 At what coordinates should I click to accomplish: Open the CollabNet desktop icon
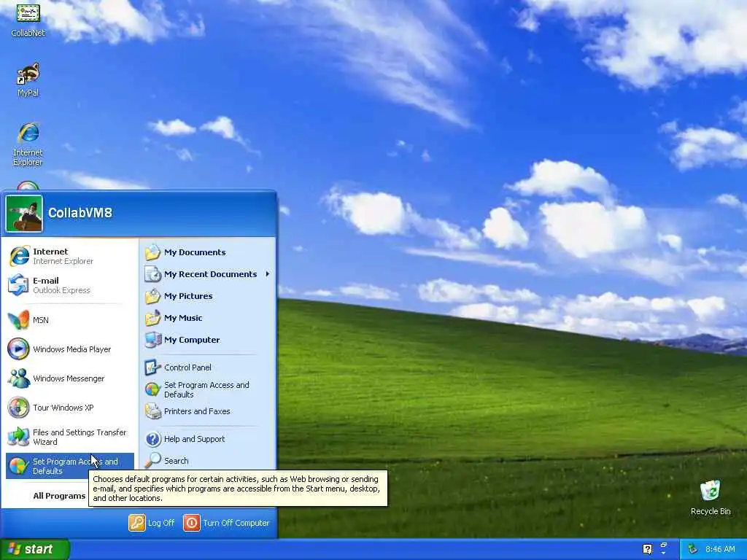(28, 20)
